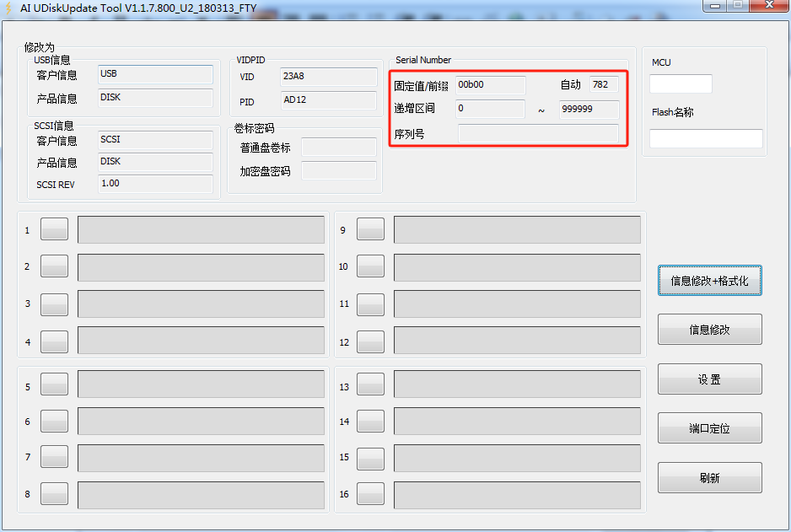Refresh devices using the 刷新 button

pos(709,477)
